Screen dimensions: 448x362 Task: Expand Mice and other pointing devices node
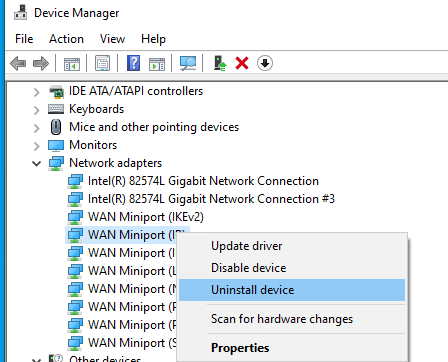(36, 128)
